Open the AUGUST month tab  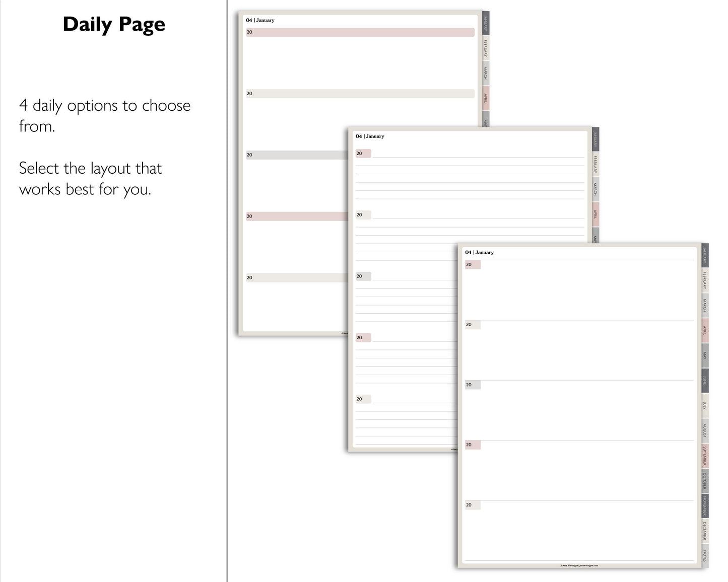705,431
